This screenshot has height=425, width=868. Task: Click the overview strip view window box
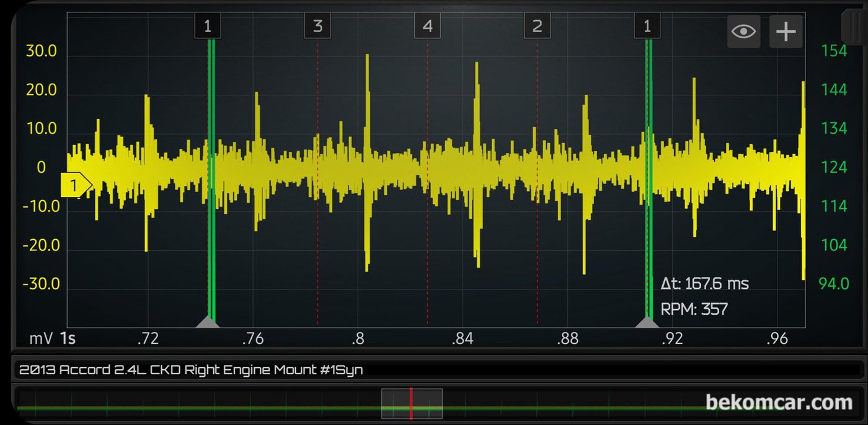tap(412, 403)
